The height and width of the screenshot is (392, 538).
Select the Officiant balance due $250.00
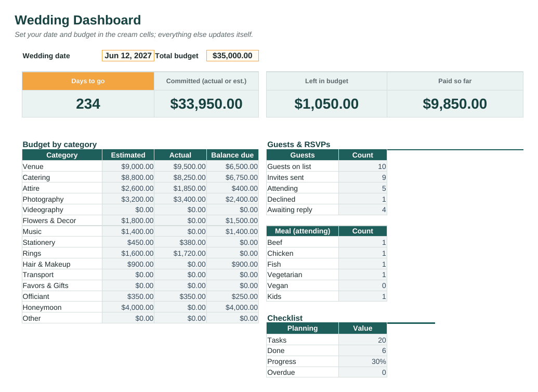[232, 296]
